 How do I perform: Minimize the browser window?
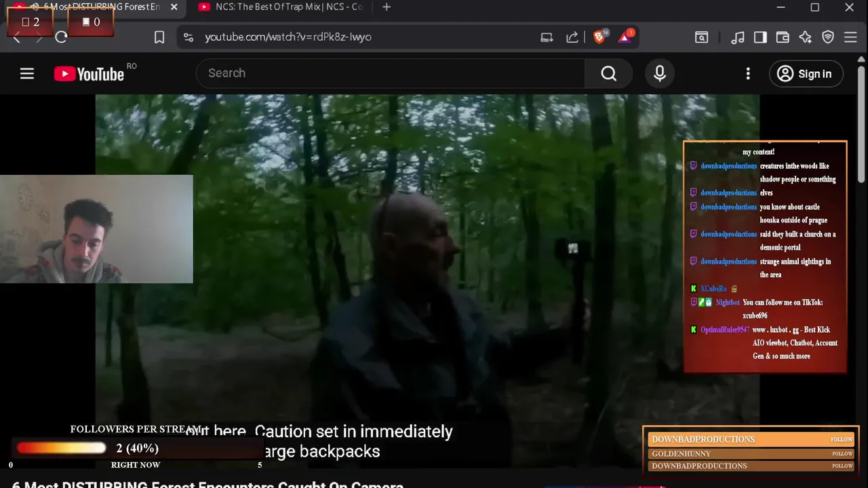tap(781, 7)
